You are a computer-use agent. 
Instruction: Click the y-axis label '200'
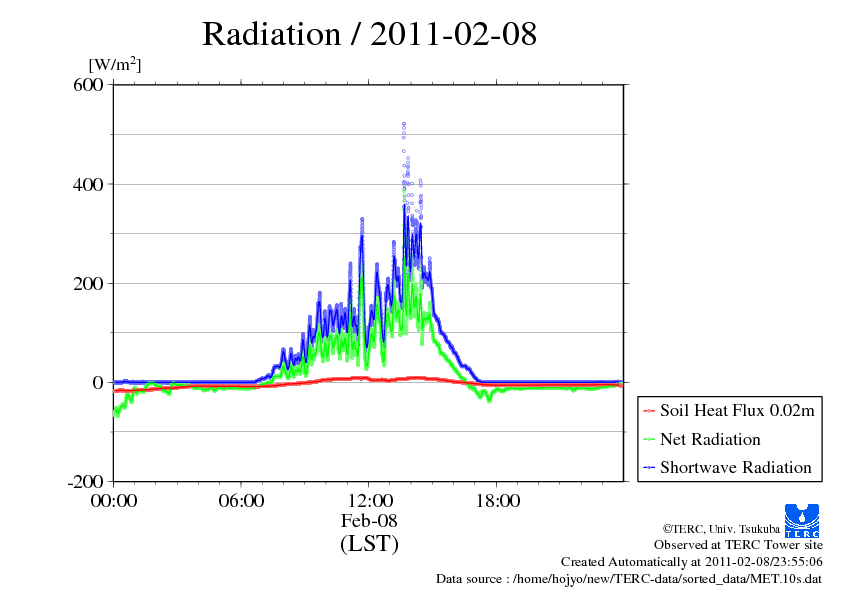[x=88, y=284]
